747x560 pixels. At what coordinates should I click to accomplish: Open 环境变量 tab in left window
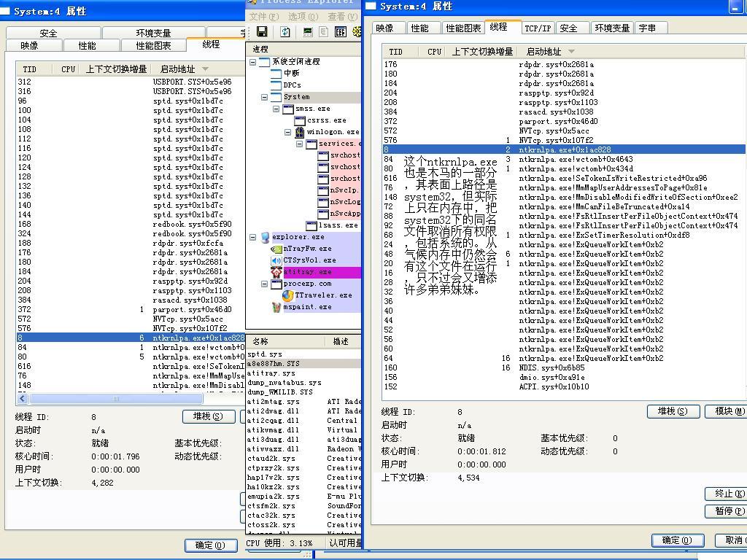pos(153,33)
